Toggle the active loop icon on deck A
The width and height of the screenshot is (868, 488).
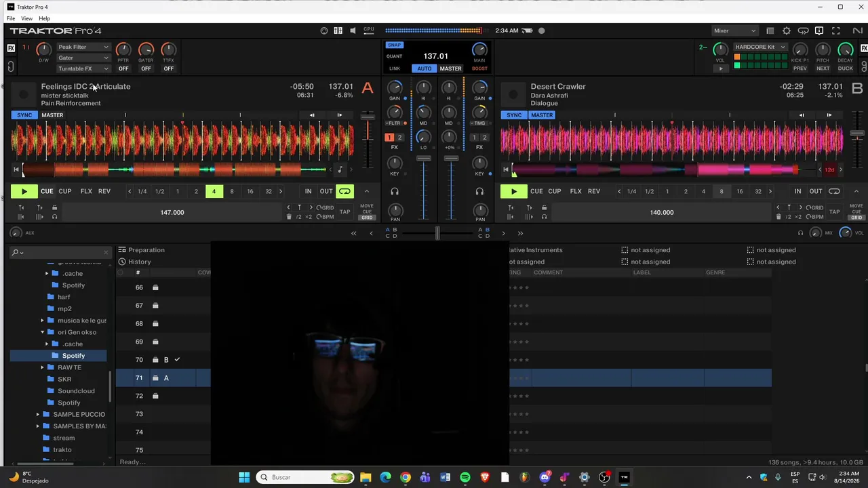pos(345,191)
